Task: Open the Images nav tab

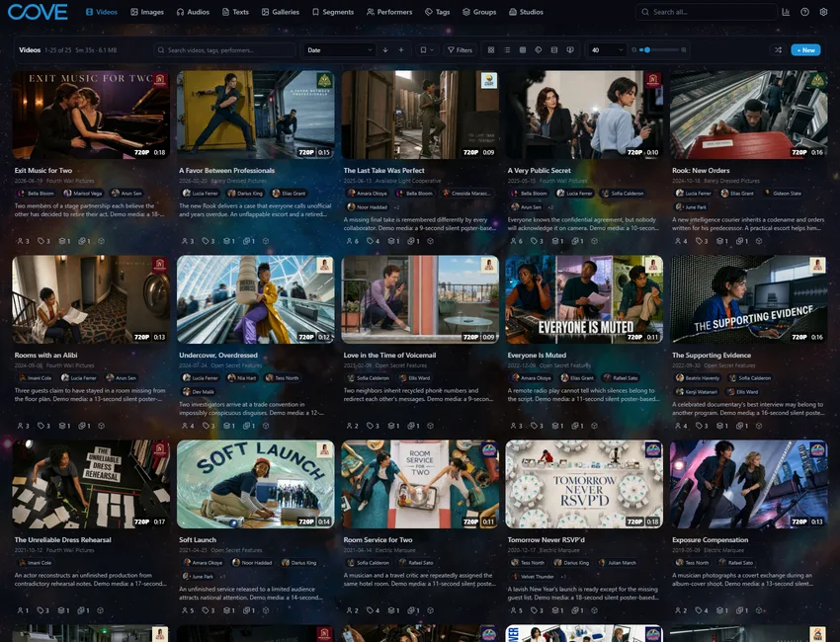Action: pyautogui.click(x=147, y=12)
